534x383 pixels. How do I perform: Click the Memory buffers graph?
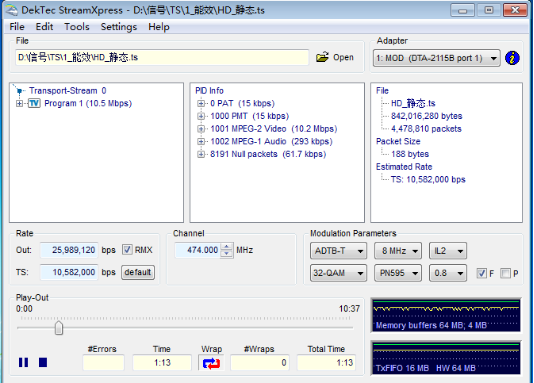[x=446, y=315]
